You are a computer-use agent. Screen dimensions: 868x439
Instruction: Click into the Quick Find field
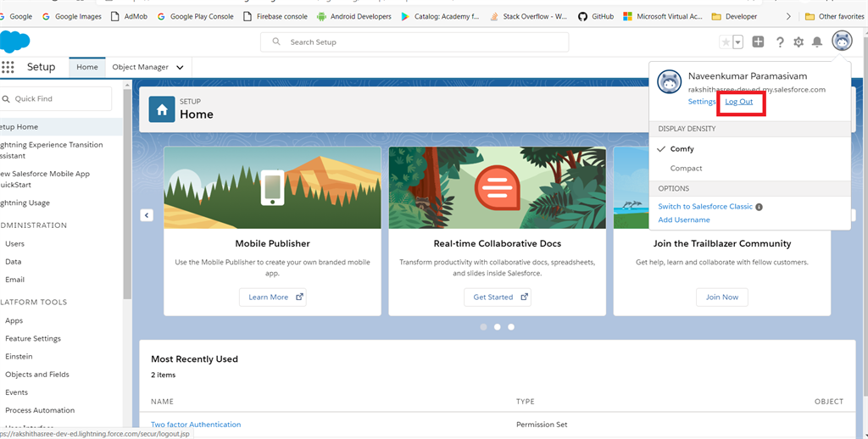(x=56, y=99)
